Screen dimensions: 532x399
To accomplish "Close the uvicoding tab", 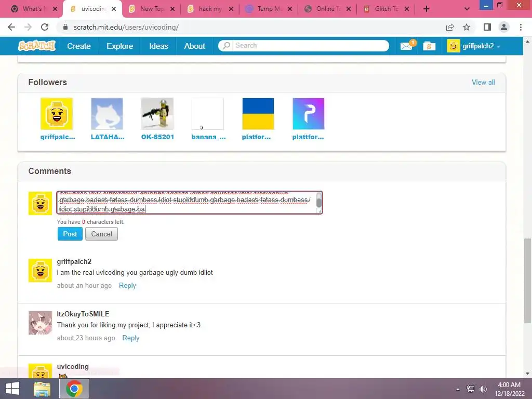I will 114,9.
